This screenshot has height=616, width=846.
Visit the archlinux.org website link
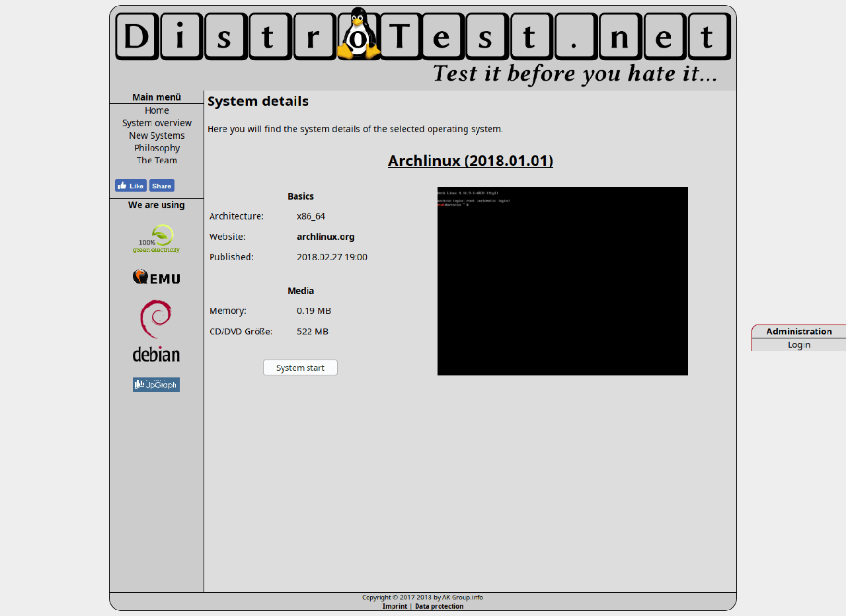(x=326, y=237)
